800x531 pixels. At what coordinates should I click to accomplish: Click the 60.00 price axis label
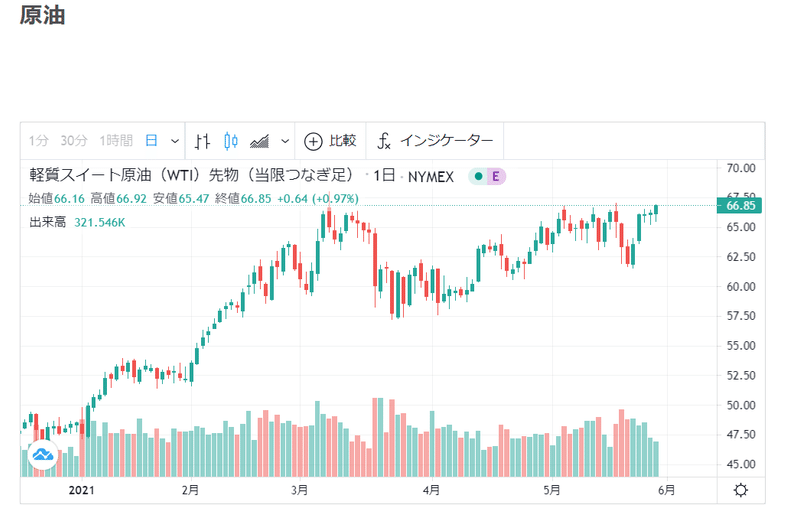click(741, 287)
